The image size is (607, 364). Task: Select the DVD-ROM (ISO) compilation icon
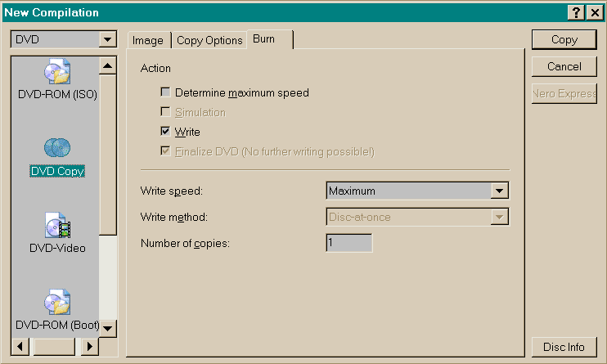click(57, 72)
